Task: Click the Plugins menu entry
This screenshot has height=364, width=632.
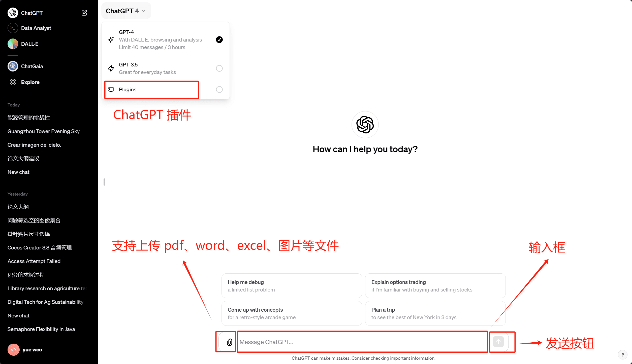Action: 151,89
